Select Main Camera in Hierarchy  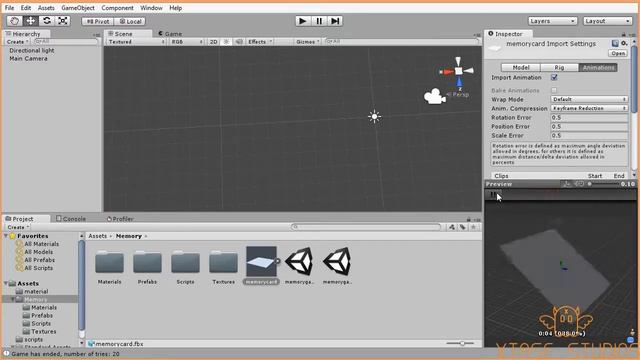pos(28,59)
